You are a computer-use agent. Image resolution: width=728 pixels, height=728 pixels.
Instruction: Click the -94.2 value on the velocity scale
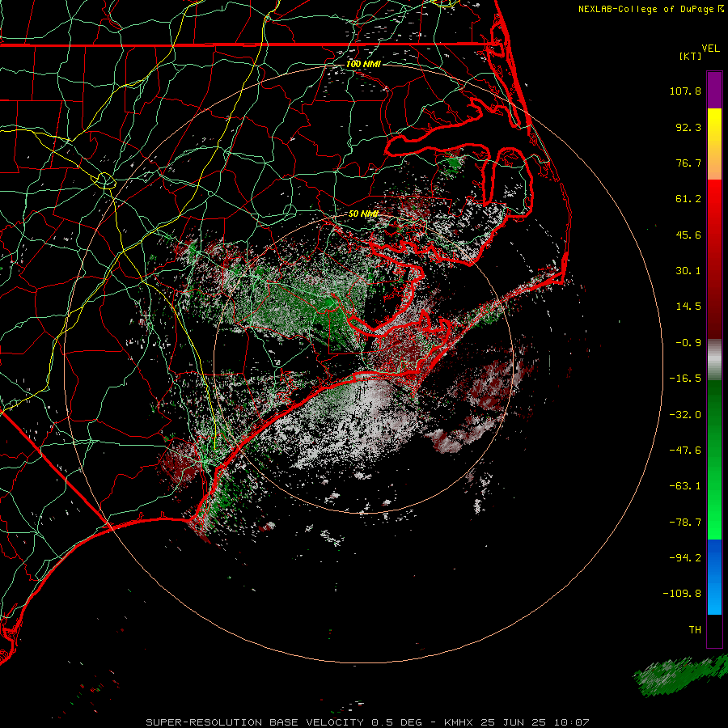[685, 558]
